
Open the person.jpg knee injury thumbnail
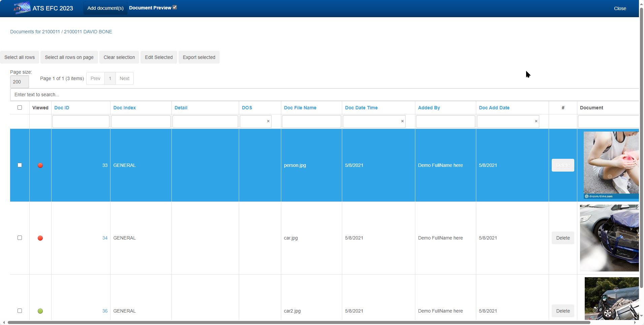pos(611,165)
